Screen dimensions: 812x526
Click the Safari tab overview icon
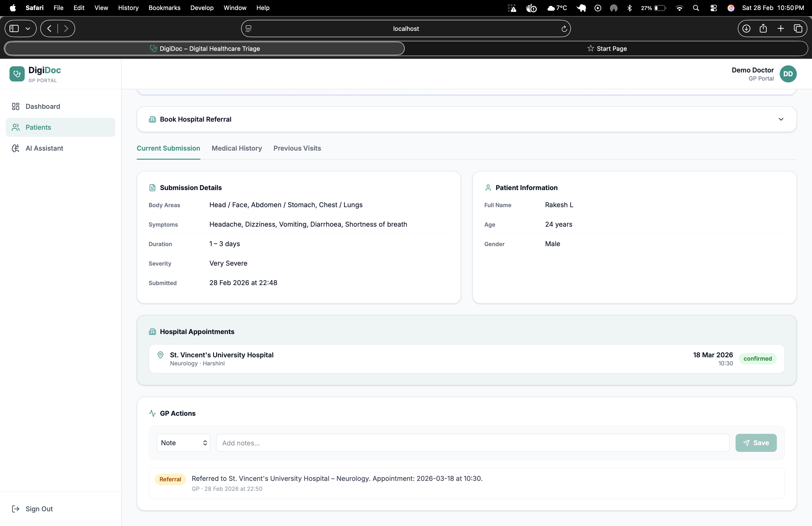click(798, 29)
